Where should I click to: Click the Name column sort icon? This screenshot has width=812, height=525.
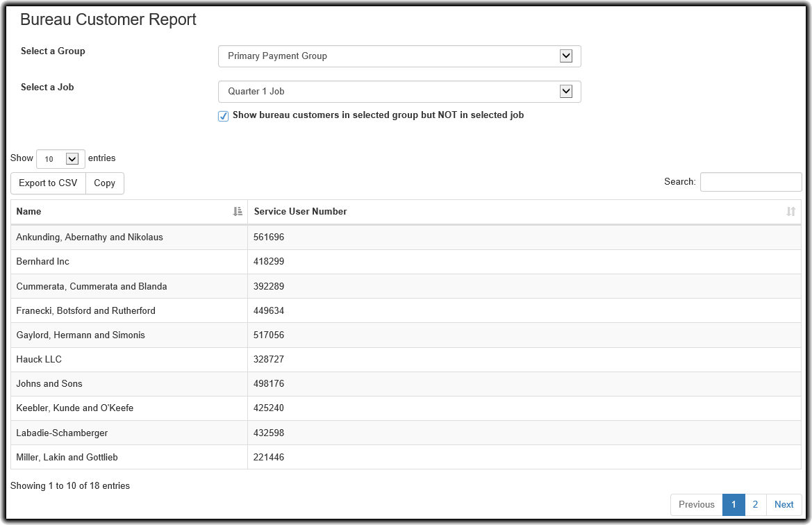pos(238,212)
